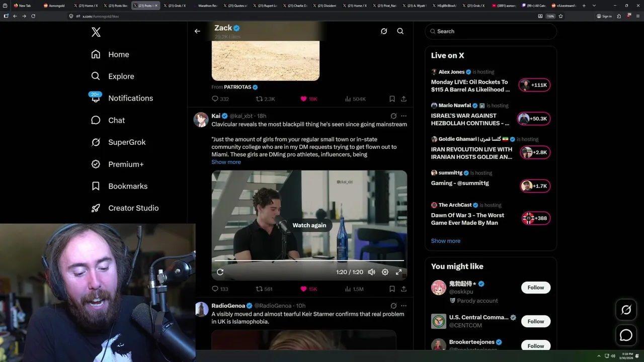
Task: Replay the video with replay icon
Action: coord(220,272)
